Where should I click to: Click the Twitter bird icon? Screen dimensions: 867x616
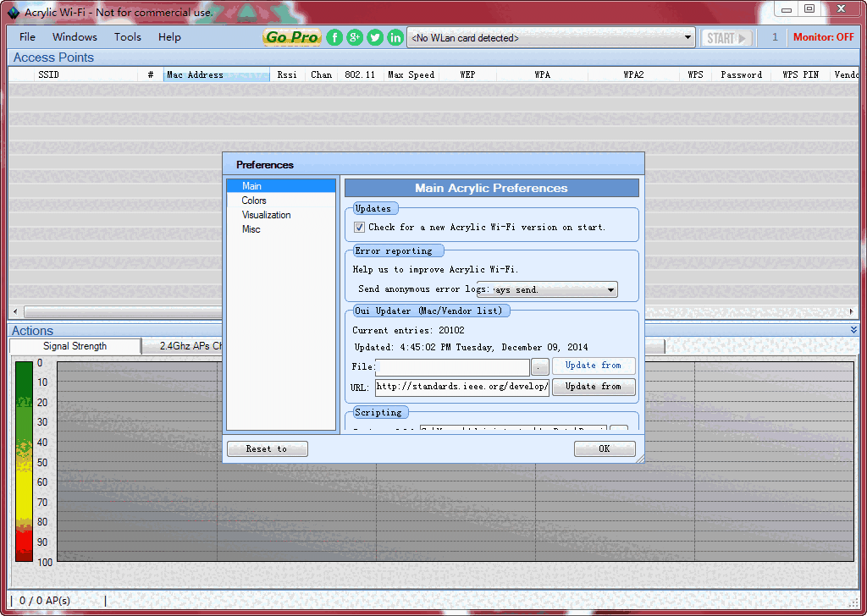pyautogui.click(x=375, y=37)
